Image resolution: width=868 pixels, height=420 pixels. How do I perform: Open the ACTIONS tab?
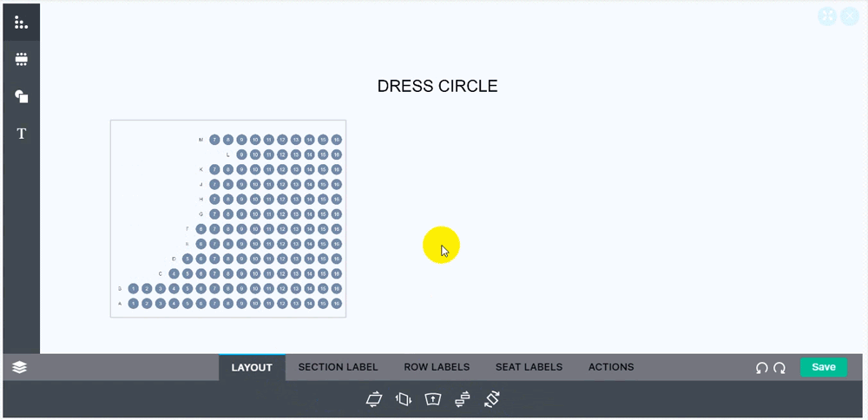tap(611, 367)
